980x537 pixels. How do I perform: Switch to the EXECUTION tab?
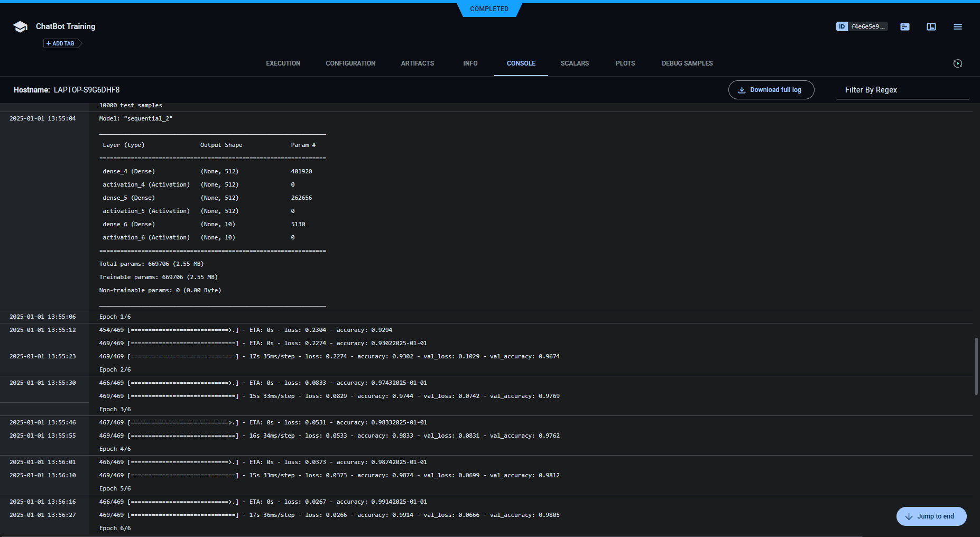pyautogui.click(x=283, y=63)
